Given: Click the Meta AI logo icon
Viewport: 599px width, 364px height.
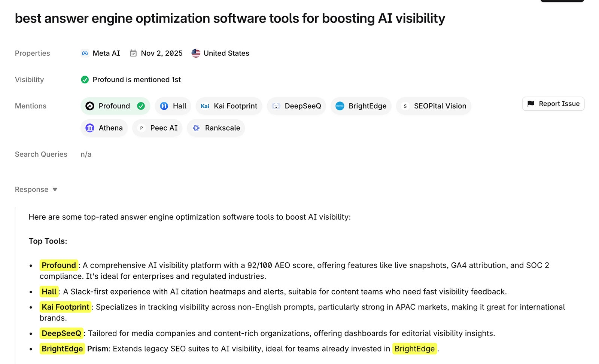Looking at the screenshot, I should tap(85, 53).
